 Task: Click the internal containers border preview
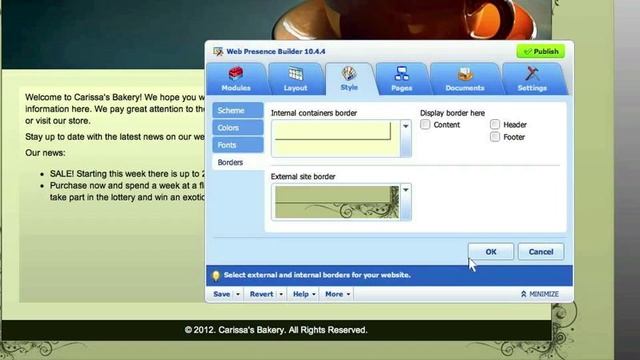(336, 138)
